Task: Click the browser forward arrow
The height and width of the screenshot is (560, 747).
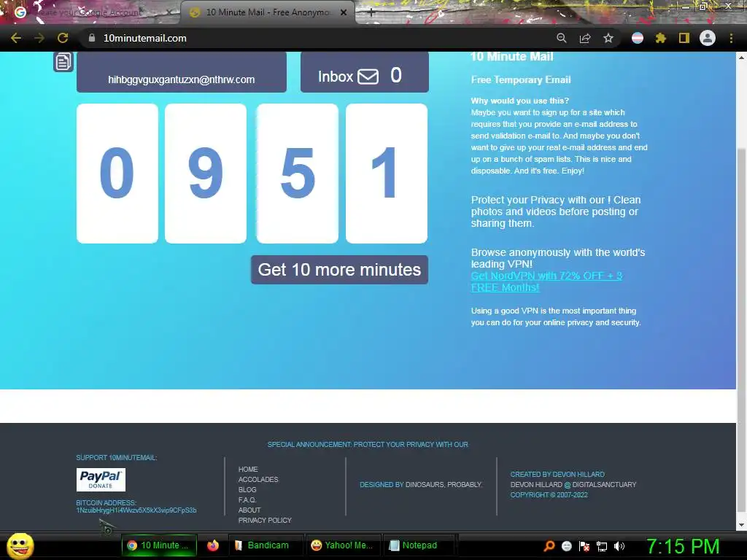Action: point(39,38)
